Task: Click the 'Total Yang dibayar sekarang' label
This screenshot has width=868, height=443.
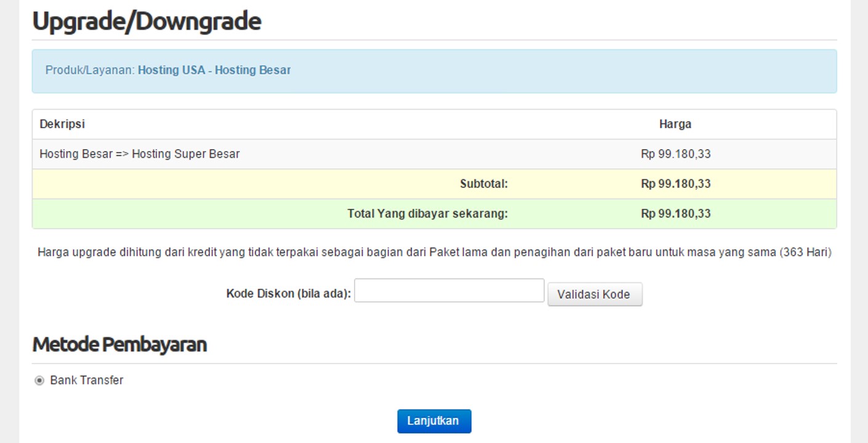Action: 428,214
